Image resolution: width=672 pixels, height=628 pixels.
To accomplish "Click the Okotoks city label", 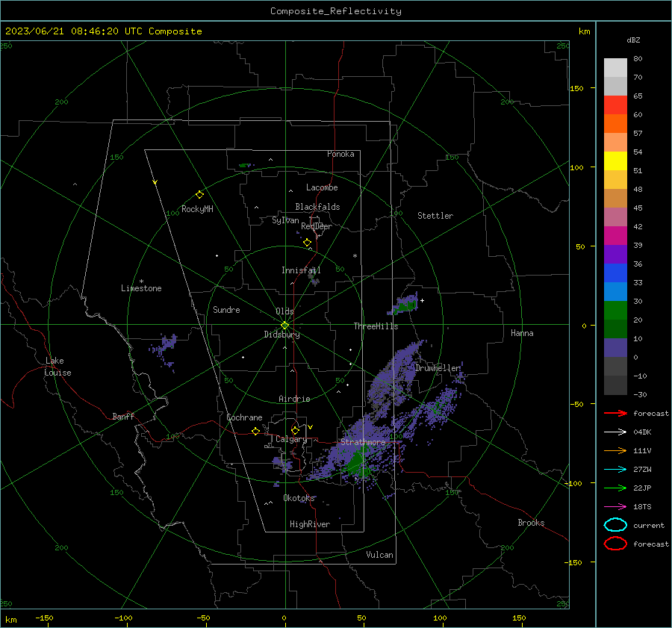I will coord(299,497).
